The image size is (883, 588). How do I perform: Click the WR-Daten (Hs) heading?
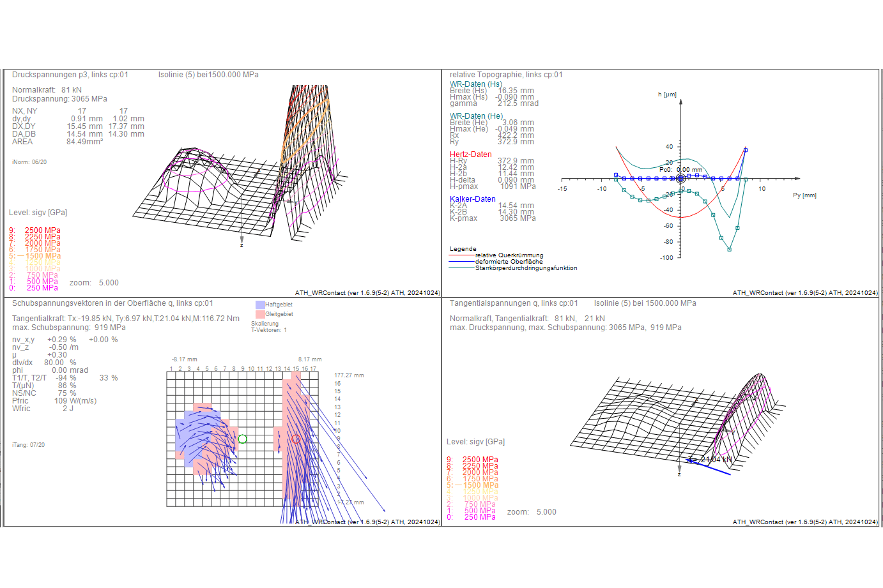pos(475,84)
